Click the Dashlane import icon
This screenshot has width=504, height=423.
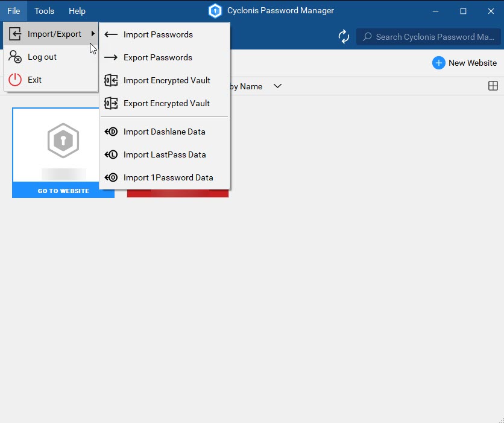coord(111,132)
